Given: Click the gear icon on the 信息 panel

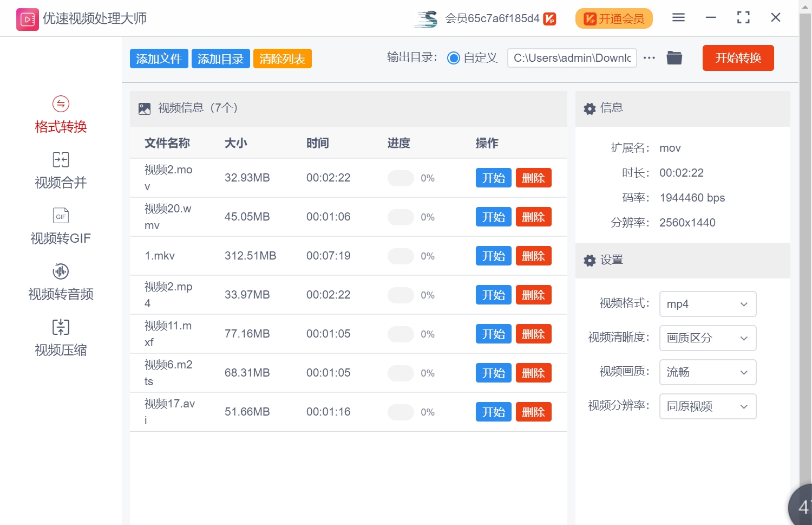Looking at the screenshot, I should 590,108.
